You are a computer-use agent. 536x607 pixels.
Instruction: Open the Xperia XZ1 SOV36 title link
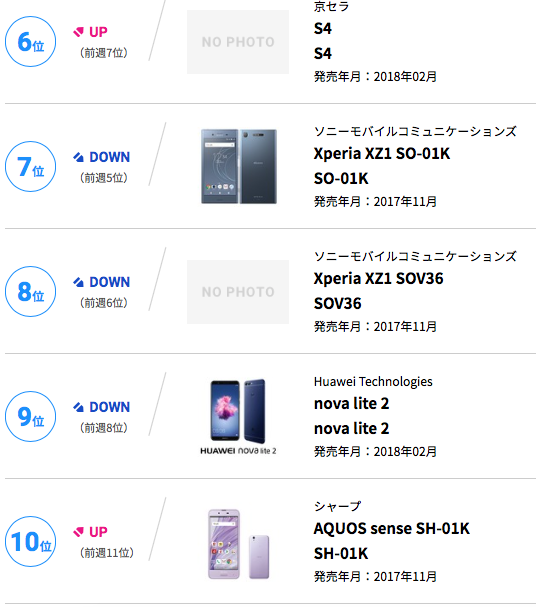[378, 279]
